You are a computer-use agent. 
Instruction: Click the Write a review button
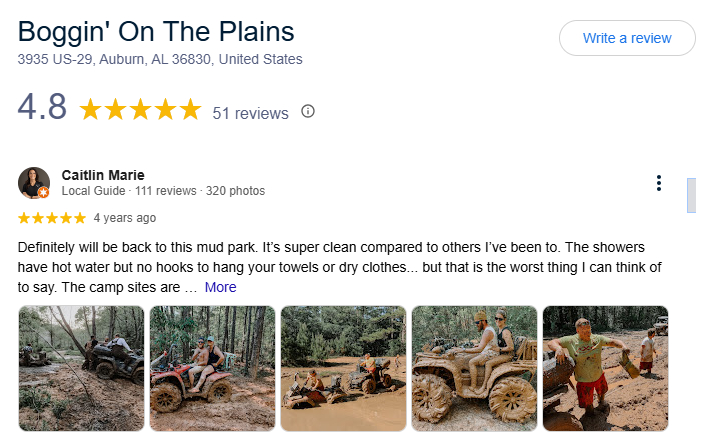[626, 38]
